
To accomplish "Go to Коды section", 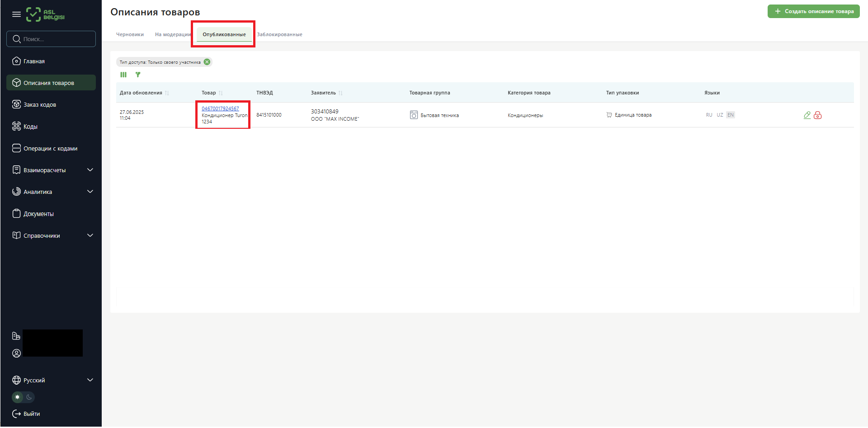I will [30, 127].
